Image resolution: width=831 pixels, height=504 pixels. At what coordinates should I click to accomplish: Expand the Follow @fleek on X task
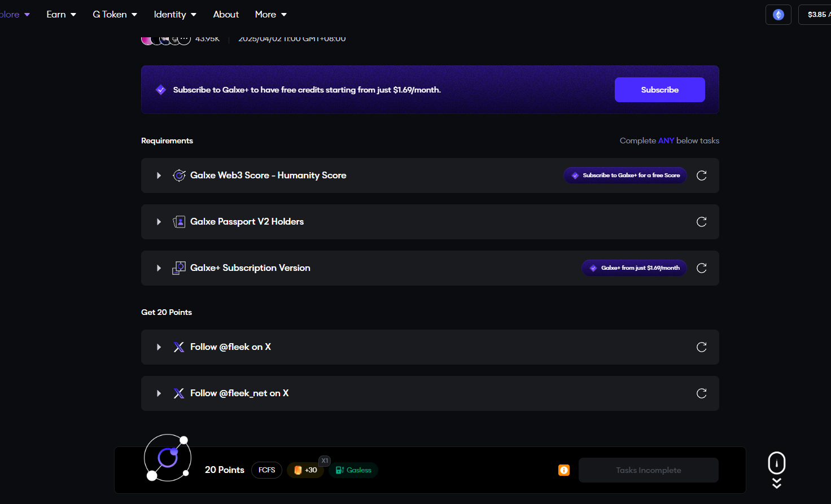click(x=159, y=347)
